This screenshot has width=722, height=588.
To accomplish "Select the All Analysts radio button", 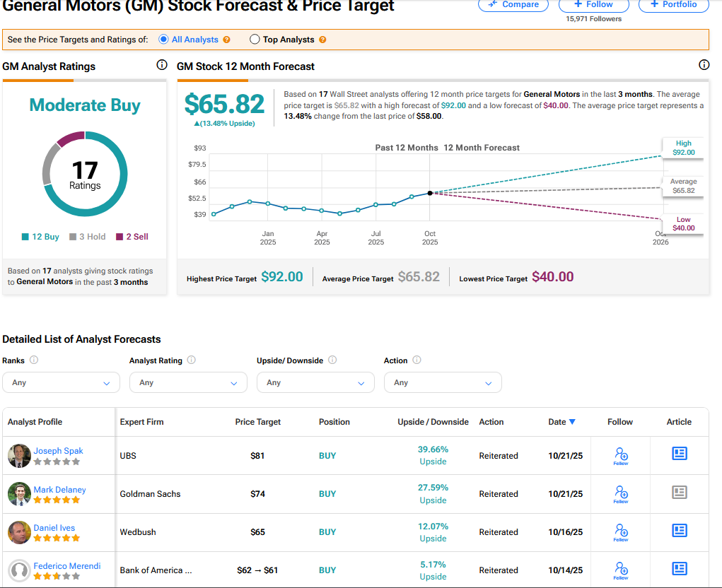I will [164, 40].
